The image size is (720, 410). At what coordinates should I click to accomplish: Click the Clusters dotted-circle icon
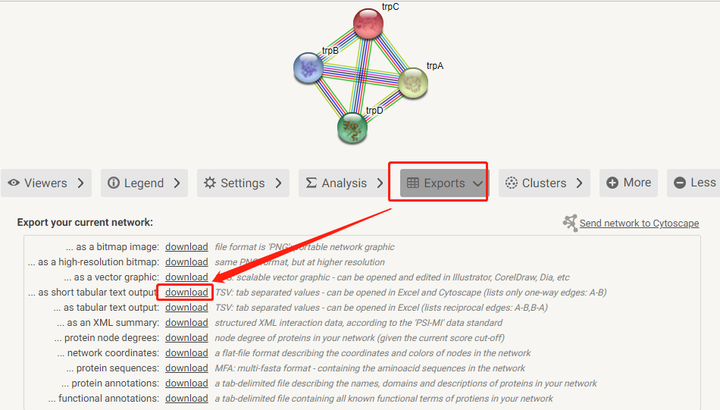511,183
